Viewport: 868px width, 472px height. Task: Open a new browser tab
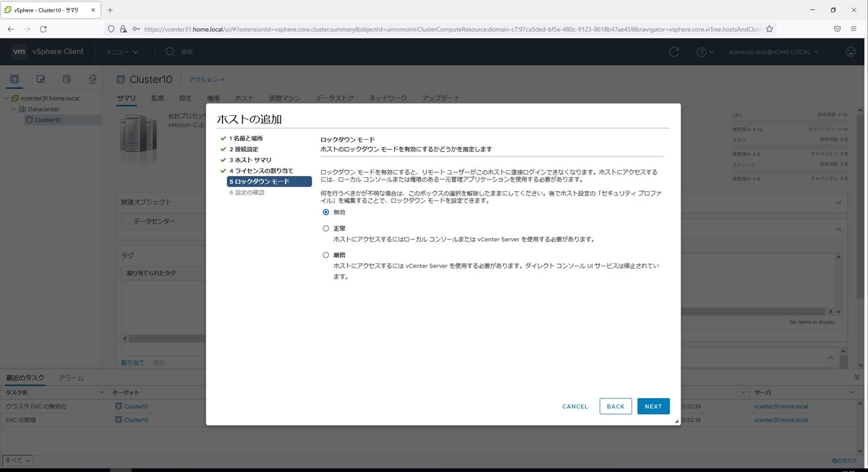click(x=111, y=10)
